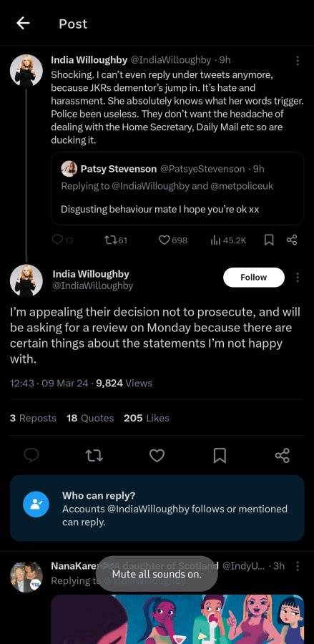Share the first tweet via share icon
The width and height of the screenshot is (314, 644).
(292, 240)
